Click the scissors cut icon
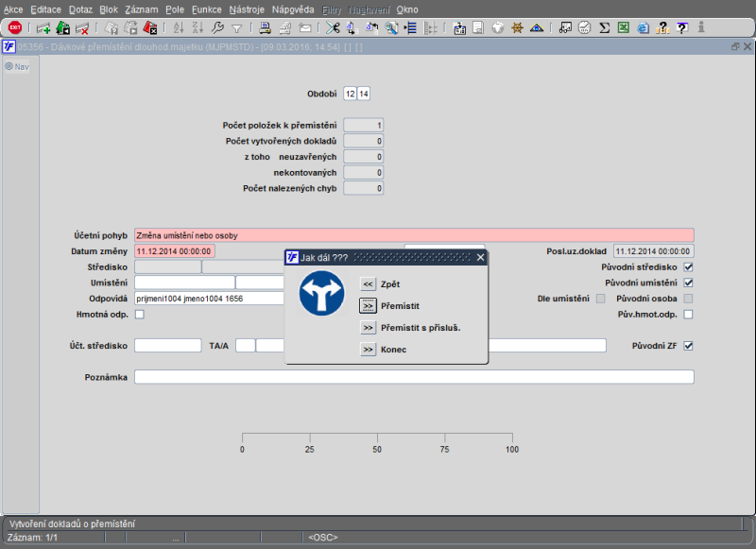The image size is (756, 549). (333, 28)
